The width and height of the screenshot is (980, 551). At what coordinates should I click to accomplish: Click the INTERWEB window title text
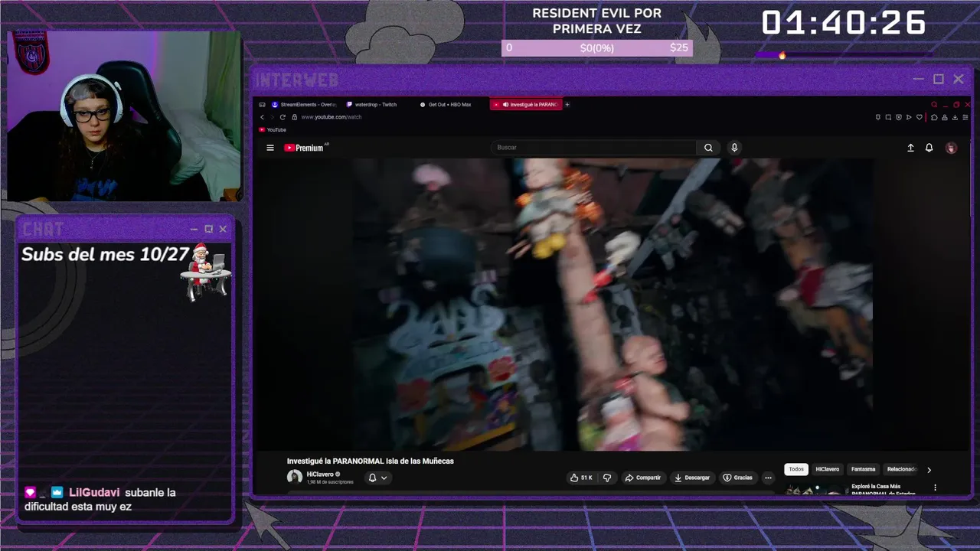296,80
